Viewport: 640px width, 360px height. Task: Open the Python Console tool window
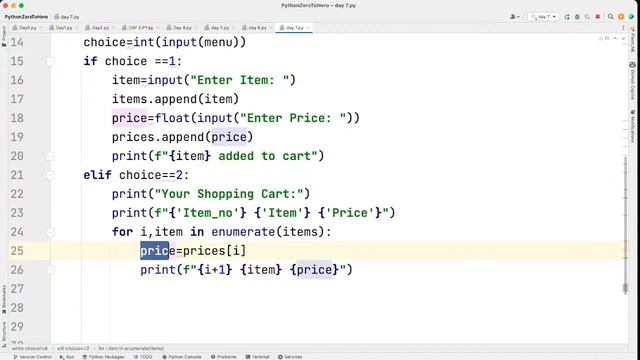pos(182,357)
